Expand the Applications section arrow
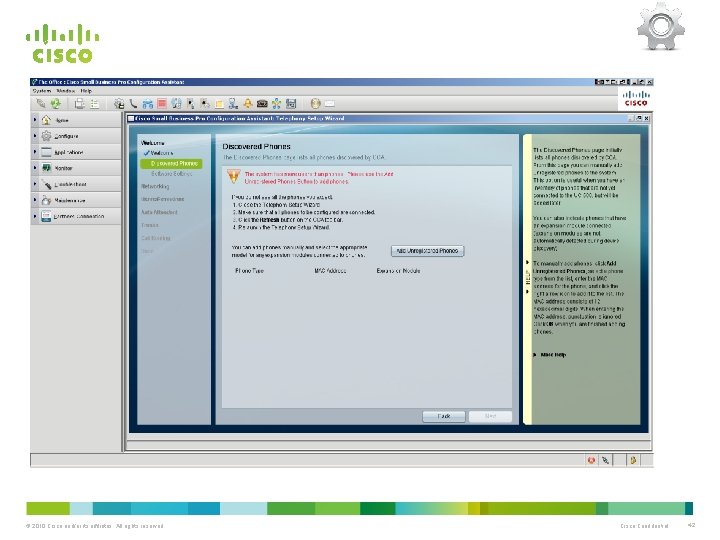720x540 pixels. [x=35, y=152]
